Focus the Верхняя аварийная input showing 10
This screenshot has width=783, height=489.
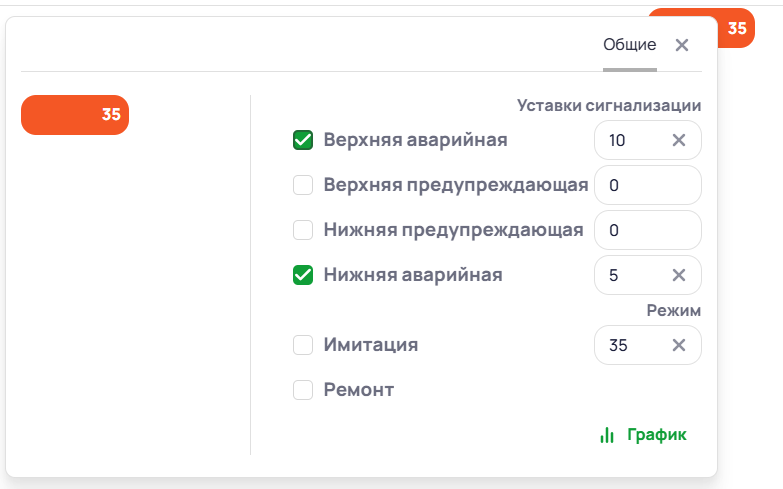[630, 140]
